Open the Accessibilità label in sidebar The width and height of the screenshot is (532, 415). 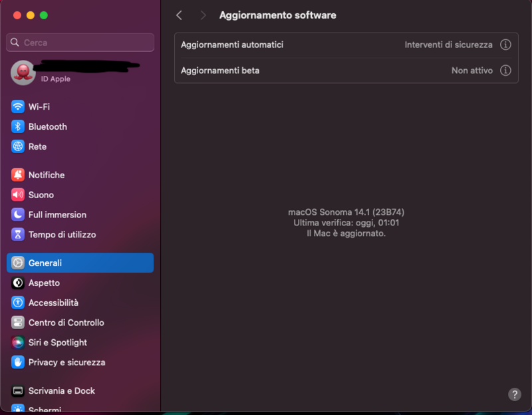point(53,303)
